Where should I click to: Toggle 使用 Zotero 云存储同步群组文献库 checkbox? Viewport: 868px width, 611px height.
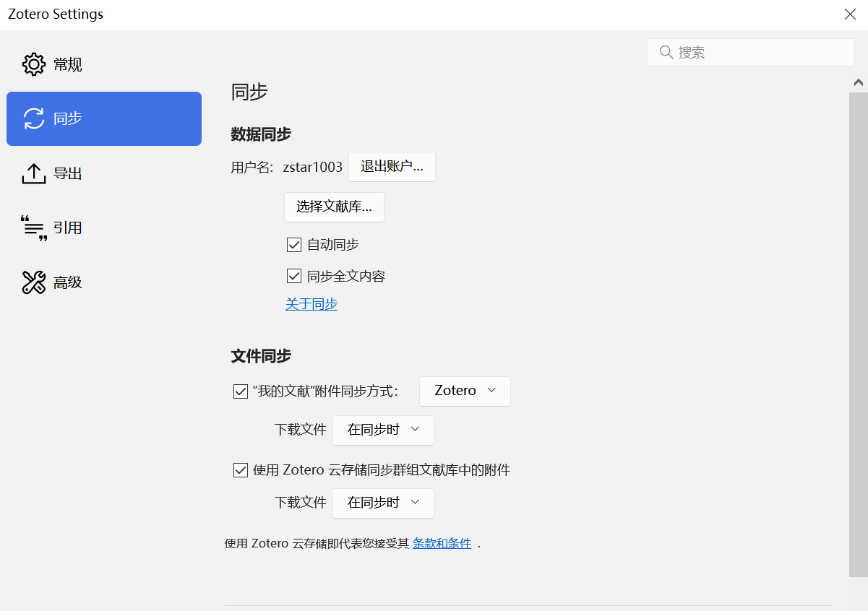click(x=241, y=470)
